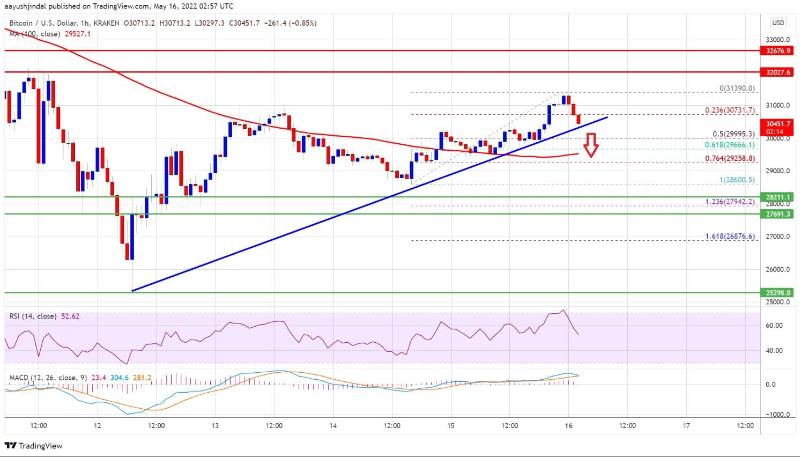
Task: Click date 13 on the time axis
Action: pyautogui.click(x=215, y=425)
